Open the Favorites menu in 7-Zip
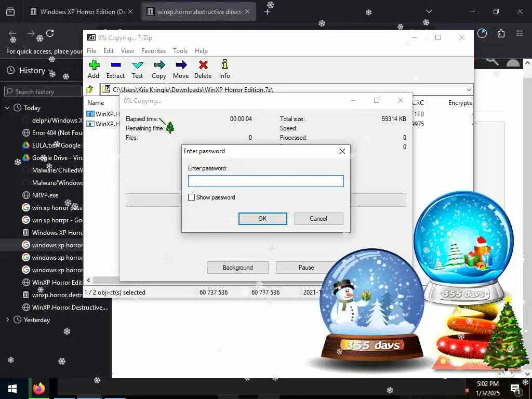Screen dimensions: 532x399 153,51
